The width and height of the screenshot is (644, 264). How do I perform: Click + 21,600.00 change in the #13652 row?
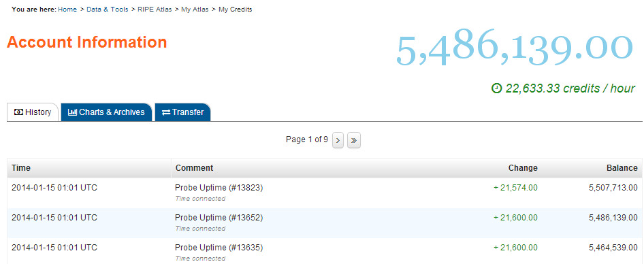click(x=515, y=218)
